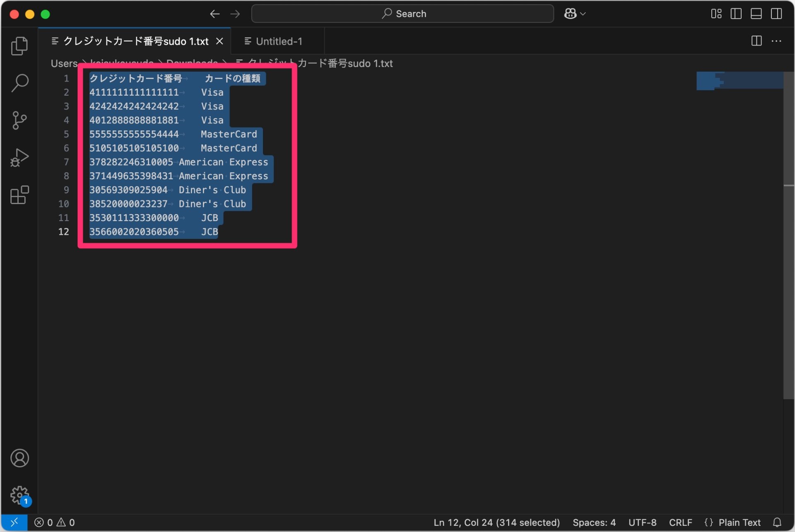
Task: Change language mode via Plain Text in status bar
Action: [x=739, y=522]
